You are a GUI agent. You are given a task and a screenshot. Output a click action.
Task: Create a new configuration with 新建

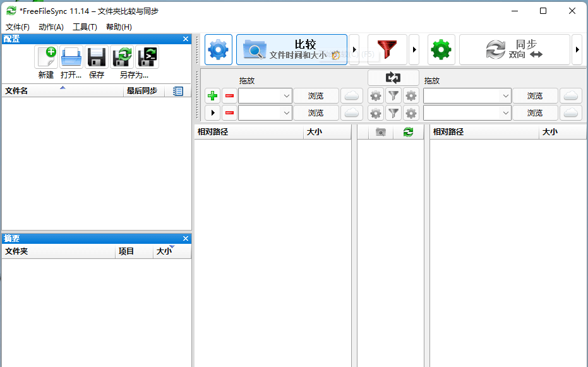46,57
